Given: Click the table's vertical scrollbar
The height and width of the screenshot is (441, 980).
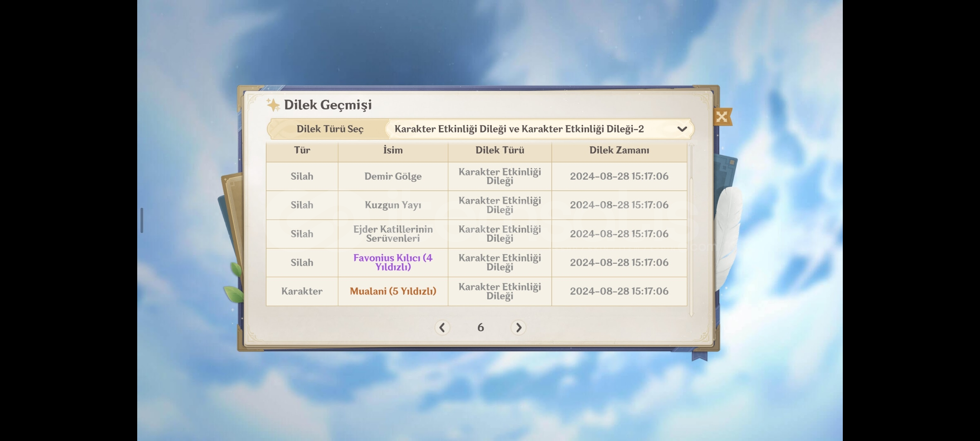Looking at the screenshot, I should [x=691, y=230].
